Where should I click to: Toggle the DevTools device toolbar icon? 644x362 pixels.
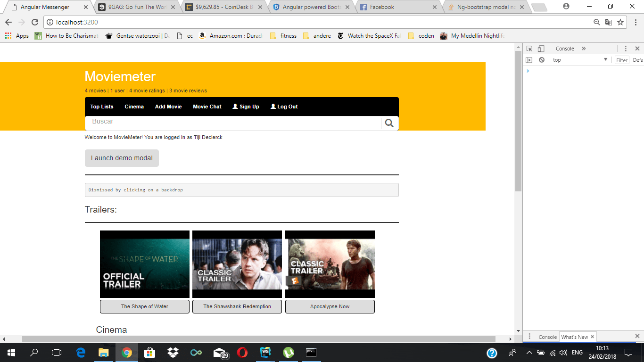[541, 49]
